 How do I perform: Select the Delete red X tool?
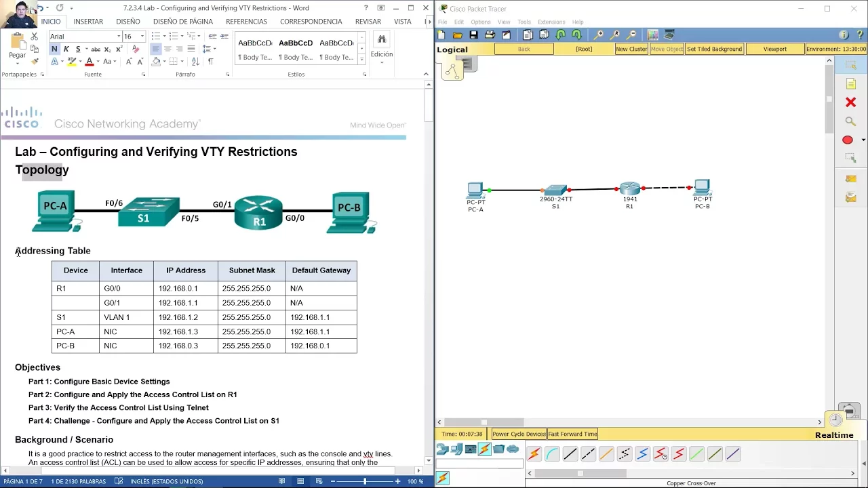click(850, 102)
